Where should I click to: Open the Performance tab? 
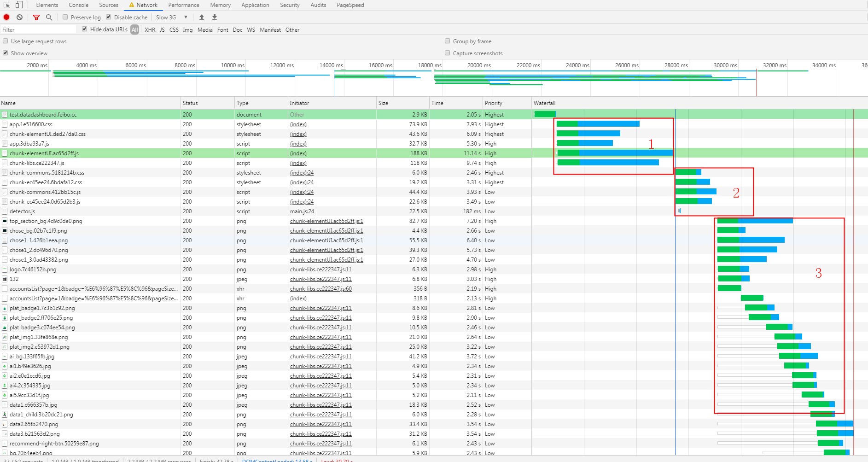click(x=184, y=5)
